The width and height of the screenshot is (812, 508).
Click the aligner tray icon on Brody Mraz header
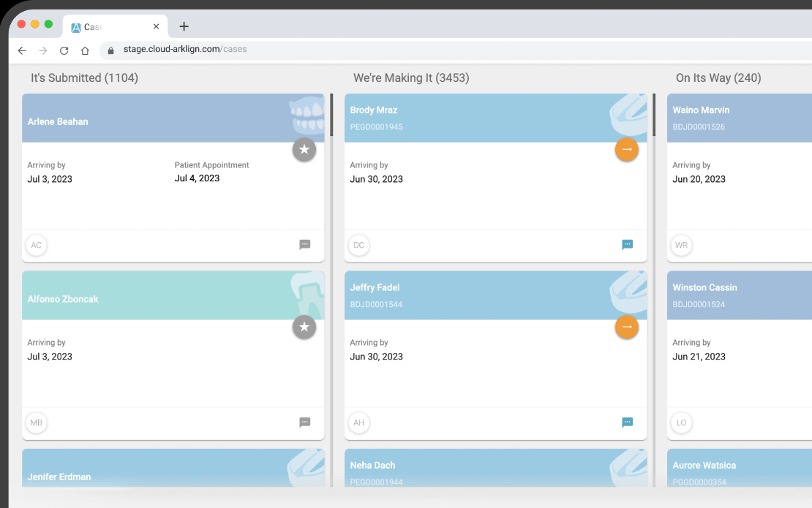(628, 115)
